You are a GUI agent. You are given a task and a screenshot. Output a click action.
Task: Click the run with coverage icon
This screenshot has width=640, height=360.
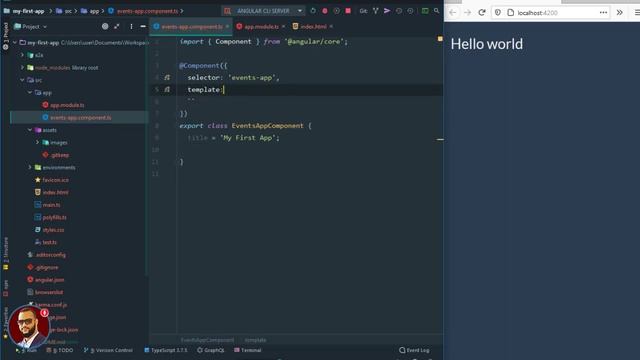[x=336, y=11]
